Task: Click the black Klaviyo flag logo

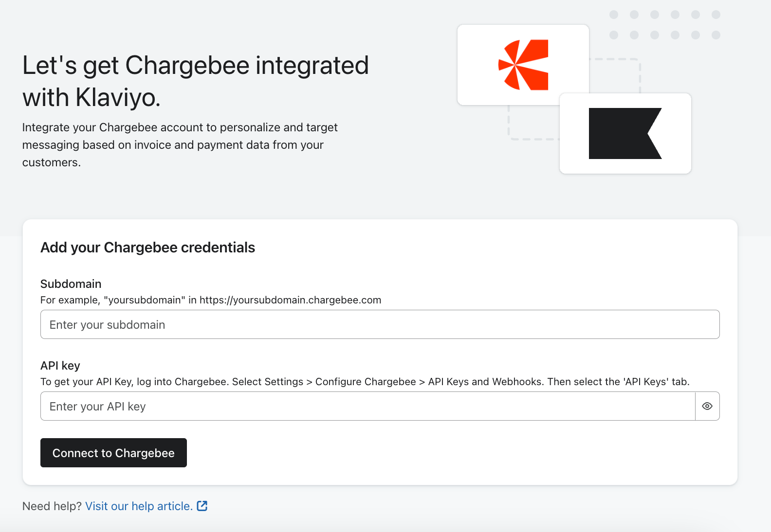Action: (625, 133)
